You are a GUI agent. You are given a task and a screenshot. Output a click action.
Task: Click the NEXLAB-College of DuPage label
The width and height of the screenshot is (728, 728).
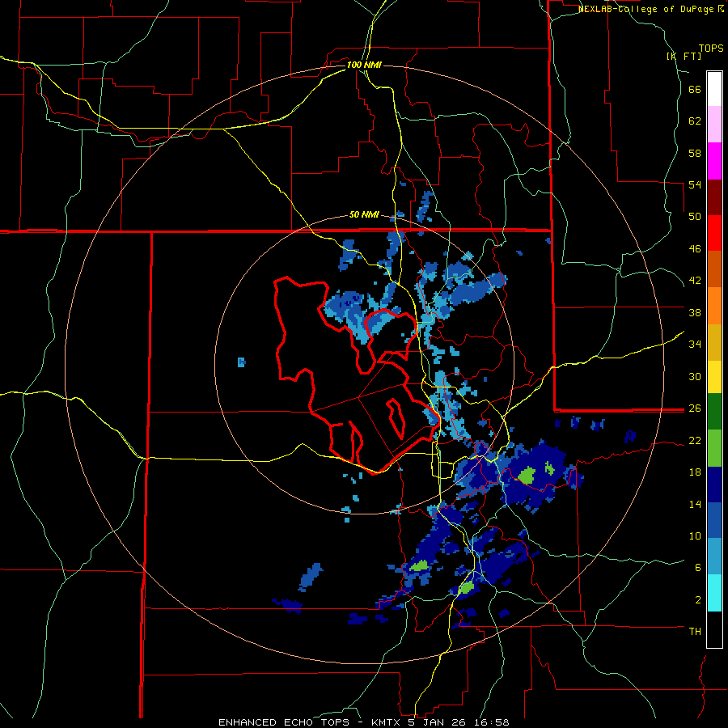click(645, 9)
